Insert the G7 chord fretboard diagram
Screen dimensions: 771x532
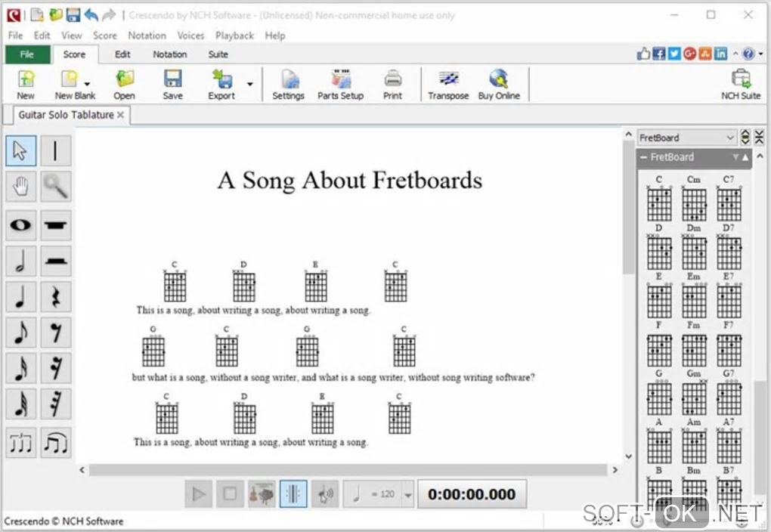click(x=729, y=392)
